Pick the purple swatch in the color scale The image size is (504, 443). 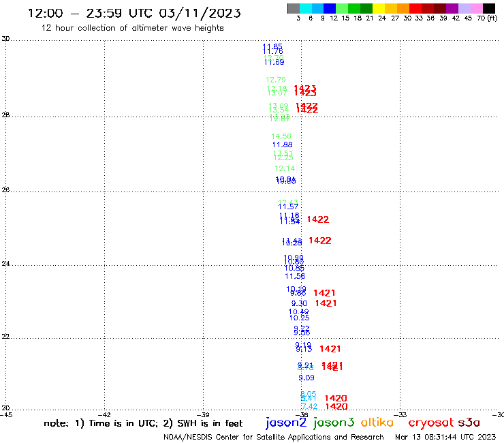(452, 8)
